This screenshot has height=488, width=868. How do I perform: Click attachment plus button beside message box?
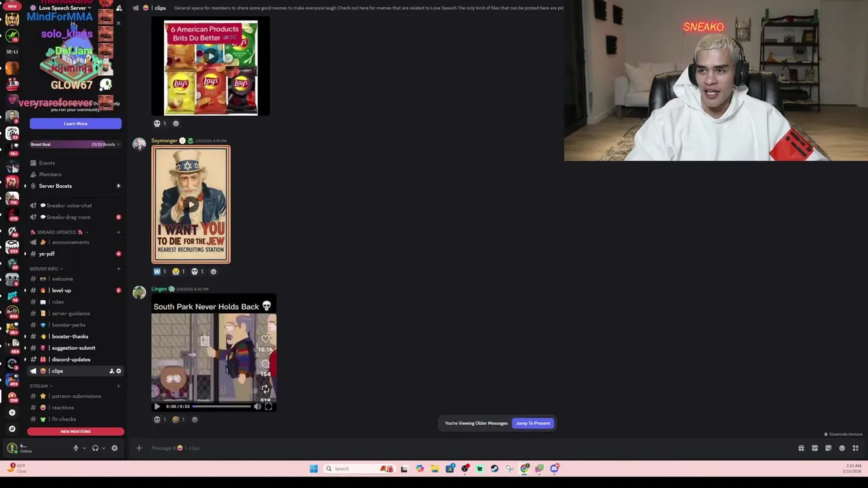click(x=139, y=448)
